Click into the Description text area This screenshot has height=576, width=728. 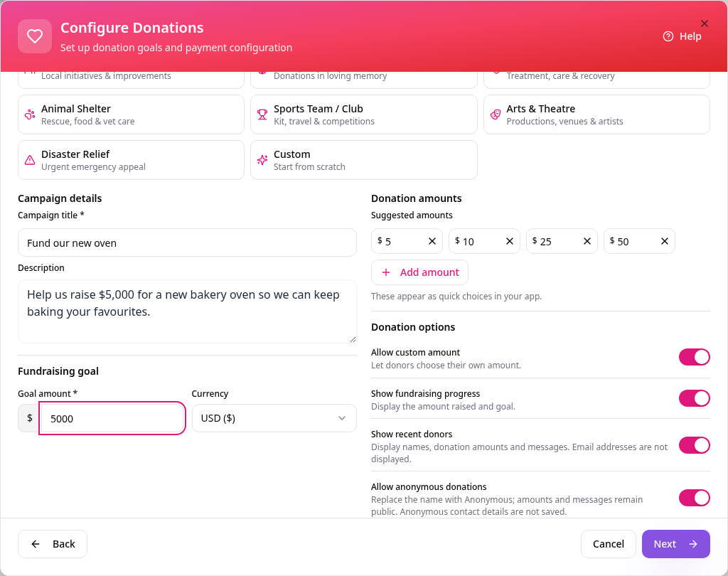click(x=187, y=311)
